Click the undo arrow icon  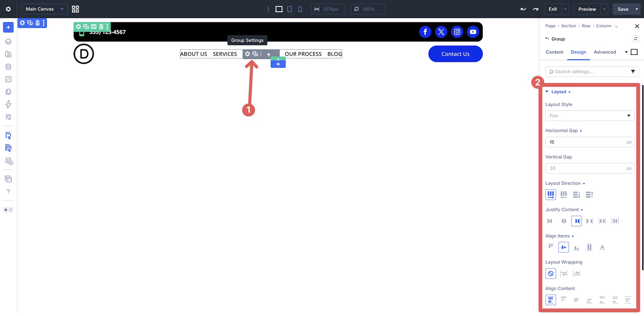(523, 9)
